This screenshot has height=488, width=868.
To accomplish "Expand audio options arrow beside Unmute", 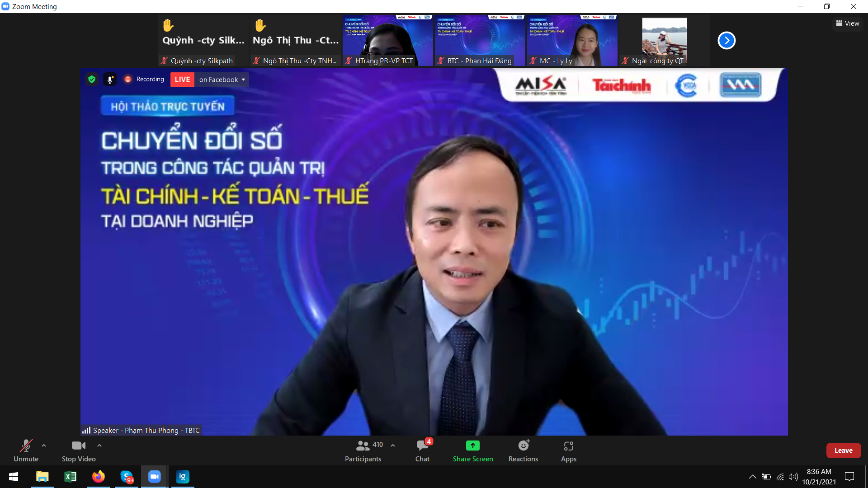I will pyautogui.click(x=44, y=446).
